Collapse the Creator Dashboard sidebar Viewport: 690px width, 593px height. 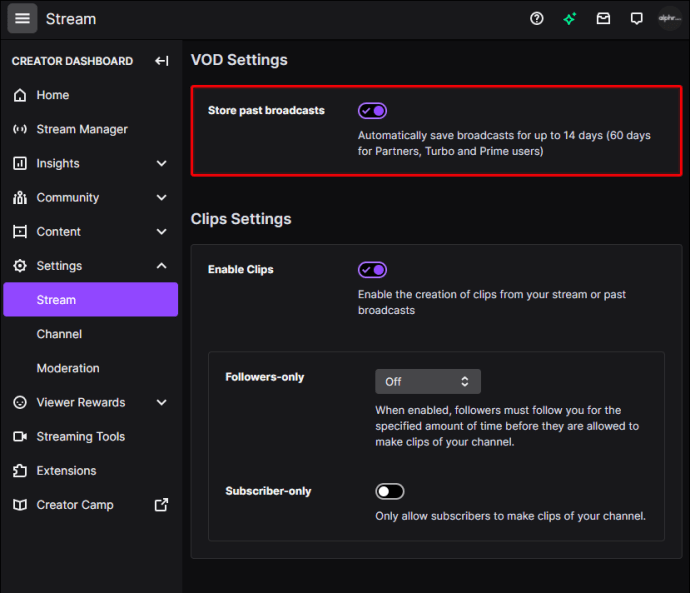point(161,61)
